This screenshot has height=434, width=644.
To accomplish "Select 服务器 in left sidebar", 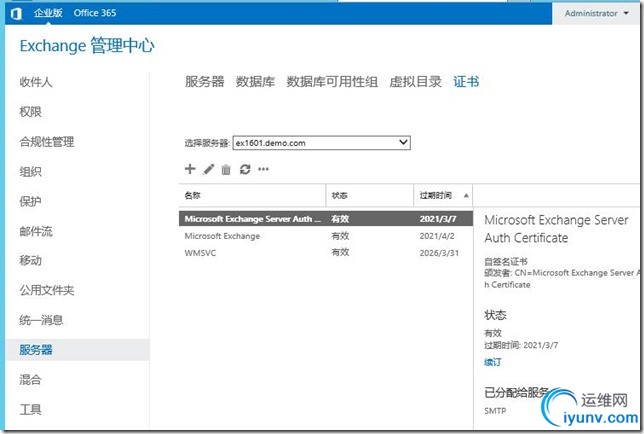I will [78, 350].
